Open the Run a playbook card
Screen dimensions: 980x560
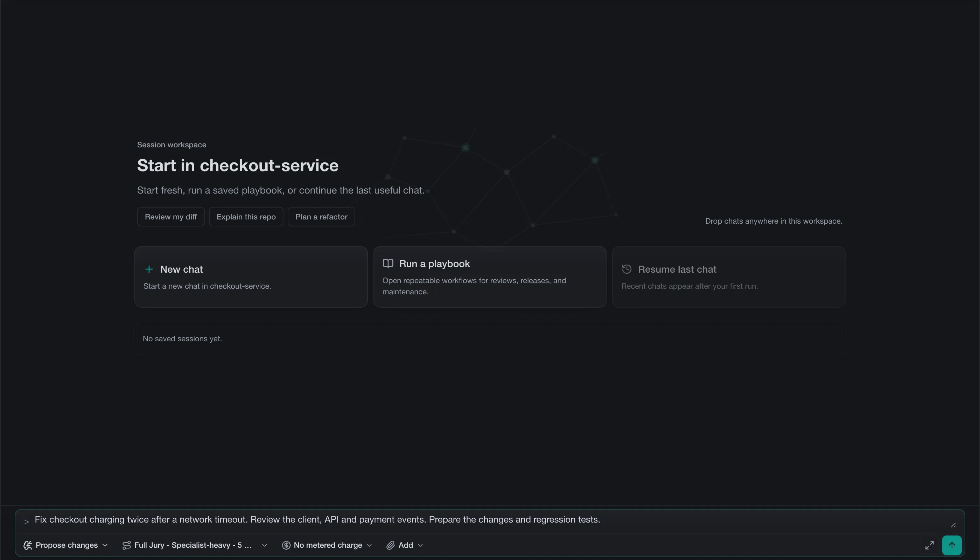click(490, 276)
